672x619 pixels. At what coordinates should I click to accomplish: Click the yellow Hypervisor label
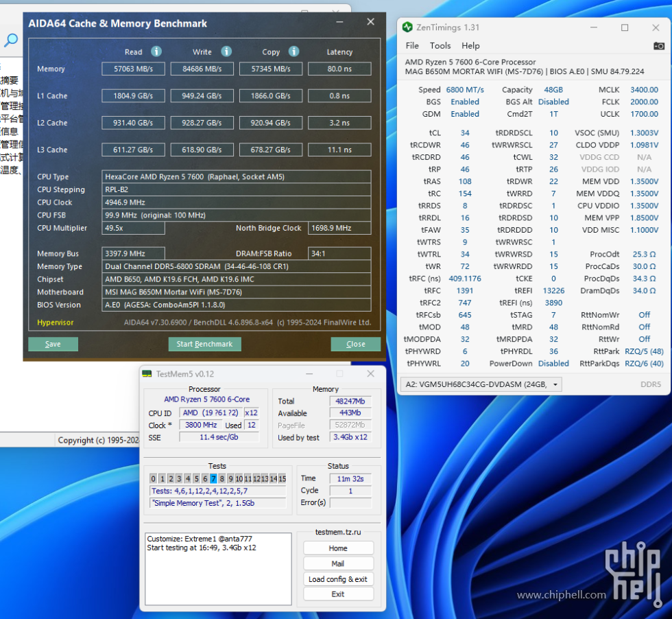[x=56, y=323]
